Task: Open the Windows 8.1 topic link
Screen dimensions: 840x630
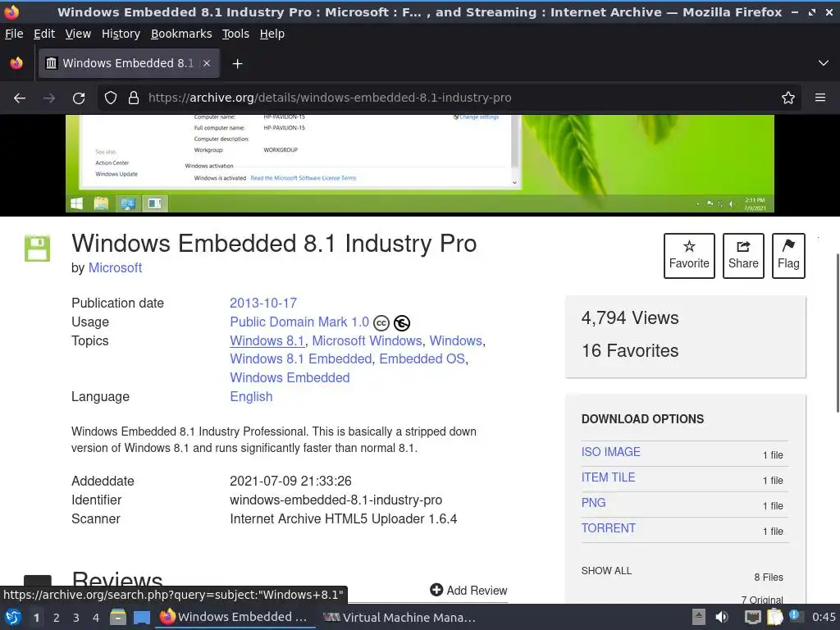Action: coord(267,340)
